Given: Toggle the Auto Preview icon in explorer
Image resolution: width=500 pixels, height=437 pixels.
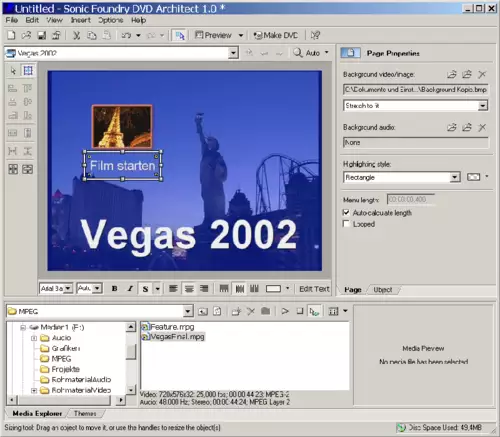Looking at the screenshot, I should 314,311.
